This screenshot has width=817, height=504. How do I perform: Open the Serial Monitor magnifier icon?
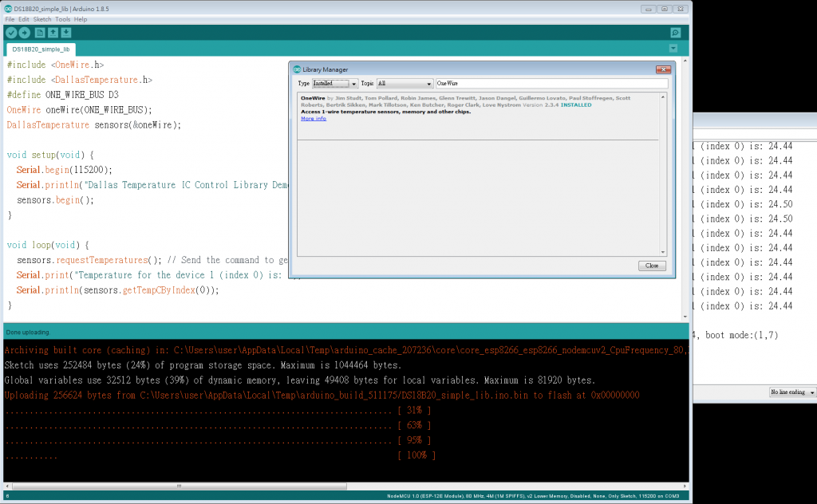(675, 33)
